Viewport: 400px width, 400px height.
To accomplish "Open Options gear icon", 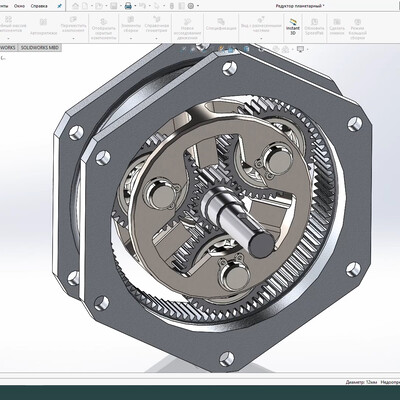I will [191, 6].
